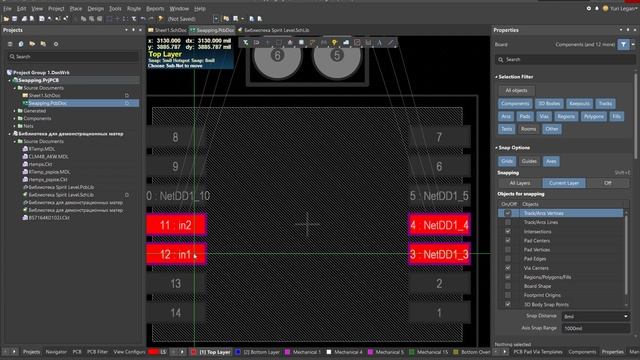The height and width of the screenshot is (360, 640).
Task: Toggle Board Shape snapping checkbox
Action: pyautogui.click(x=508, y=286)
